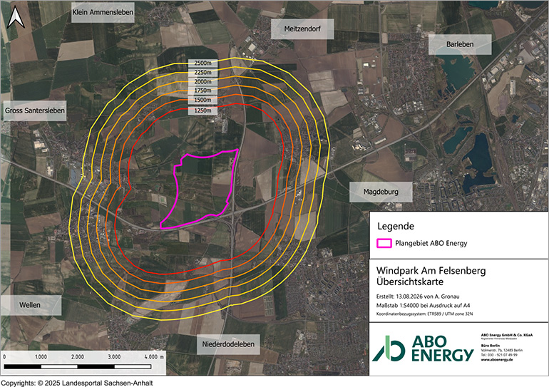
Task: Click the Meitzendorf place label
Action: [x=302, y=29]
